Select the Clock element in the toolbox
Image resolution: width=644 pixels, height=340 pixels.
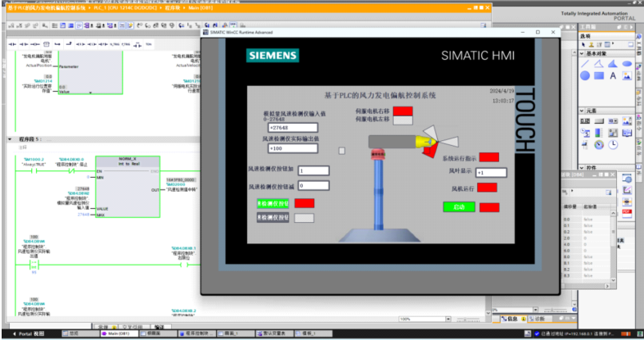click(613, 144)
